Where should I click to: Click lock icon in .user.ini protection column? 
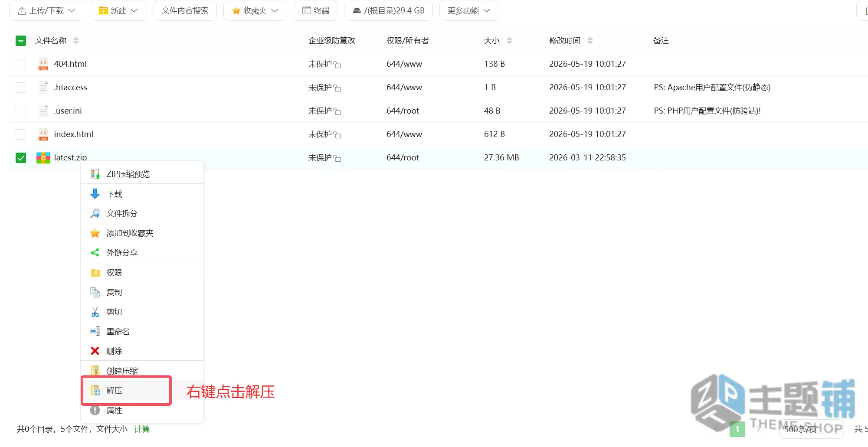click(x=337, y=111)
